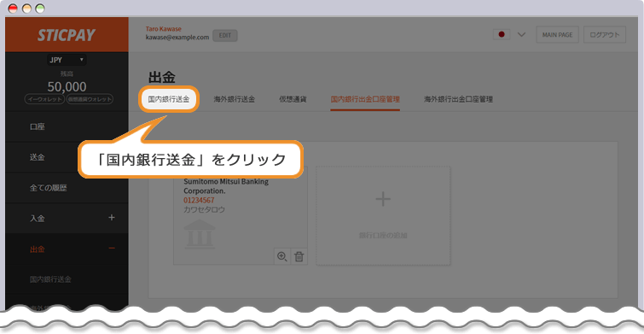Image resolution: width=644 pixels, height=334 pixels.
Task: Click the bank building icon on account card
Action: (200, 234)
